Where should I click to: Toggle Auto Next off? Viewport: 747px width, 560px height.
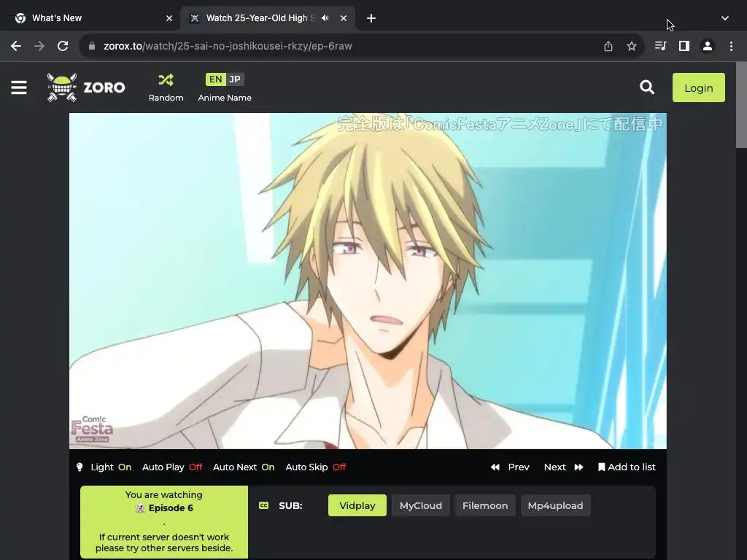point(244,467)
